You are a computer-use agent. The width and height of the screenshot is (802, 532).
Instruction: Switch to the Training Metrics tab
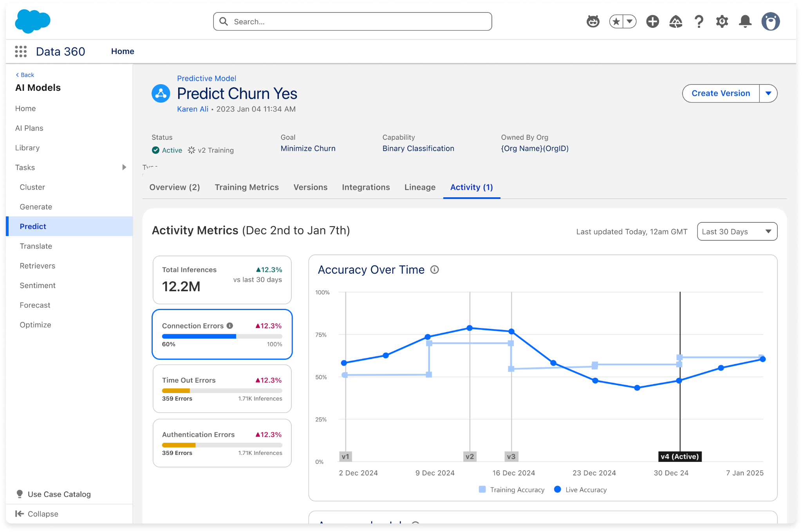pos(247,187)
